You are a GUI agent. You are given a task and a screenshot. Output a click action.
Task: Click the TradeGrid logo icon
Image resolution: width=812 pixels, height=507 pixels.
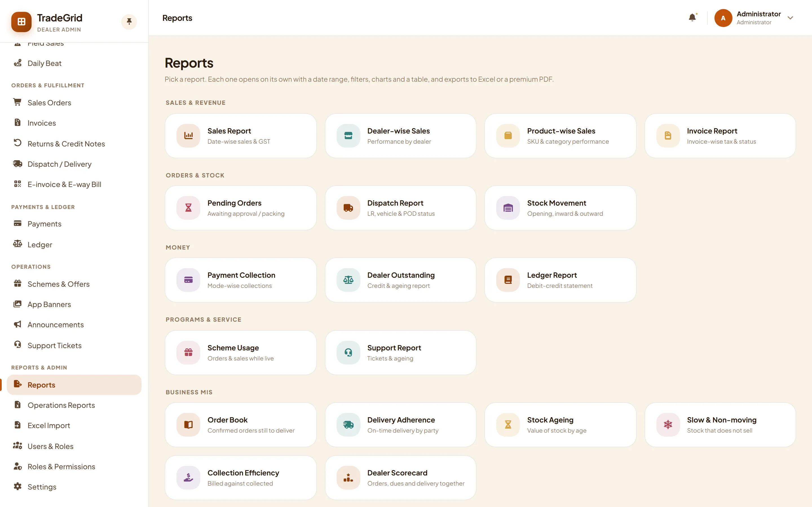point(21,22)
